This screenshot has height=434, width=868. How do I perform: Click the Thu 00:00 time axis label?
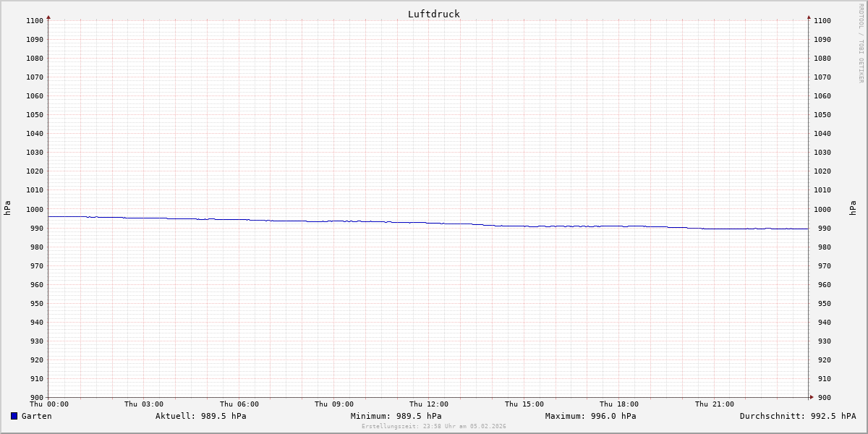(49, 404)
